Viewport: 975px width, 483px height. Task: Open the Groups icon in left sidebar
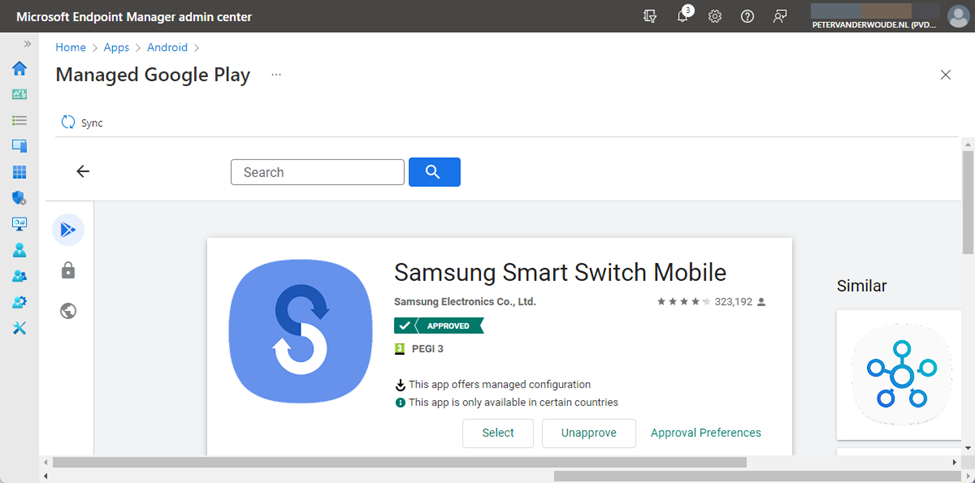click(19, 276)
